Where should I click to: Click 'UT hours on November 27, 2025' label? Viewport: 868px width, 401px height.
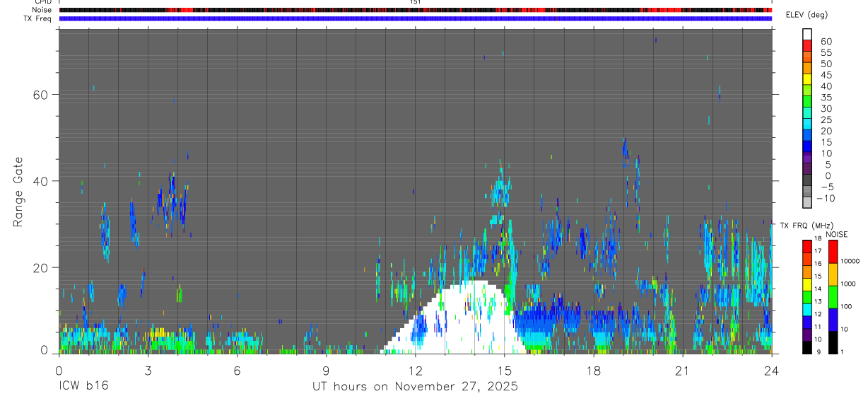click(416, 387)
